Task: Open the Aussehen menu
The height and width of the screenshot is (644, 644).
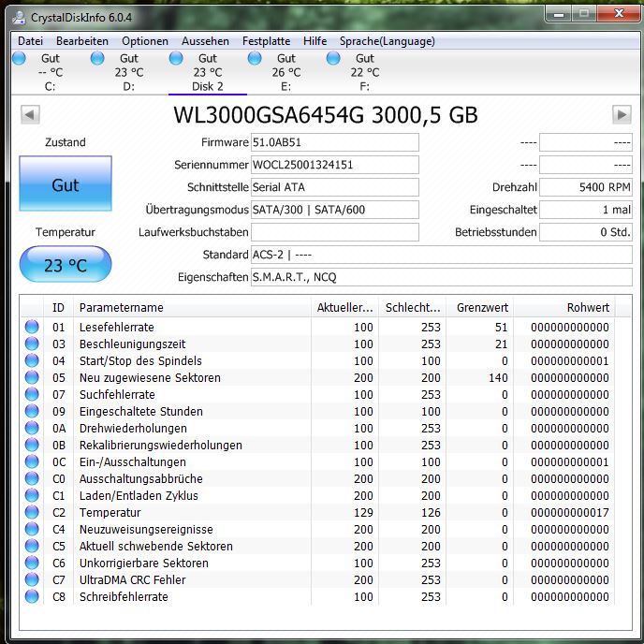Action: tap(205, 41)
